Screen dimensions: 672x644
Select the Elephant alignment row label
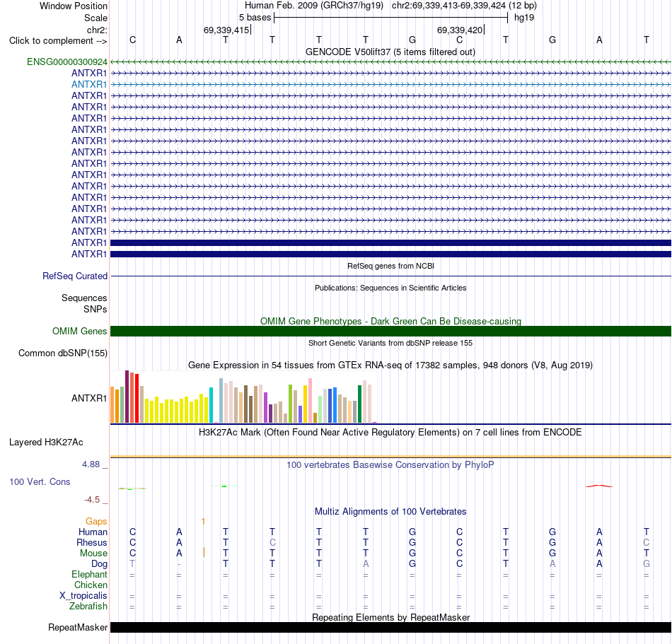coord(89,575)
